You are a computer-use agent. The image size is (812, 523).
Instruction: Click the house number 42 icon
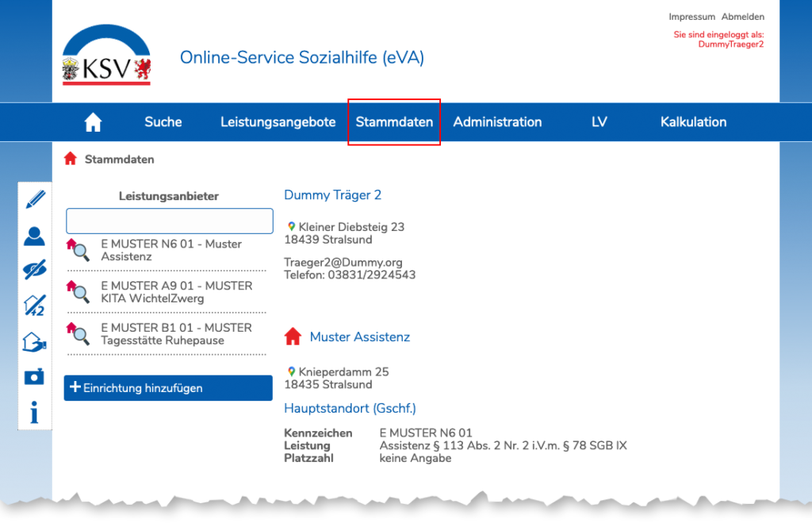point(35,305)
